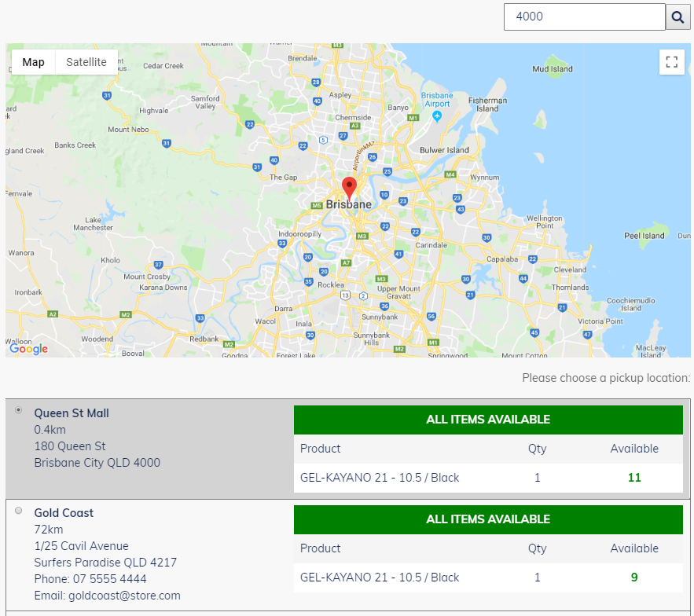The width and height of the screenshot is (694, 616).
Task: Click the Cleveland label on map
Action: (x=570, y=269)
